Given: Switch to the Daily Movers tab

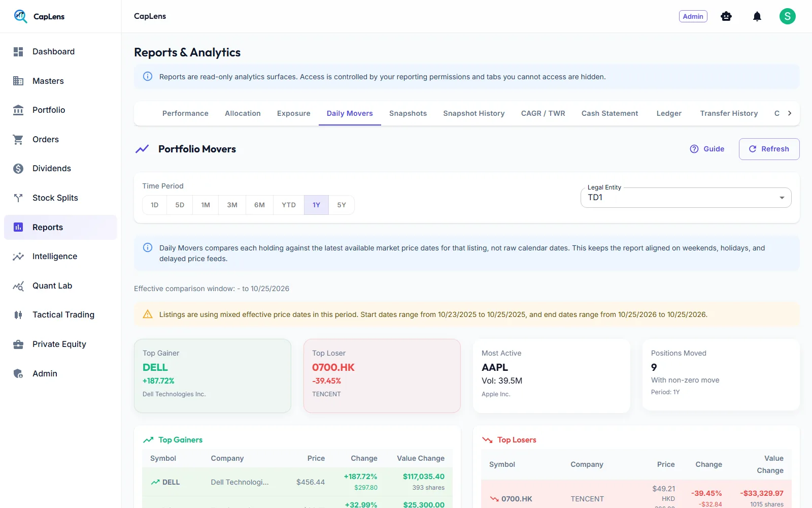Looking at the screenshot, I should [350, 113].
